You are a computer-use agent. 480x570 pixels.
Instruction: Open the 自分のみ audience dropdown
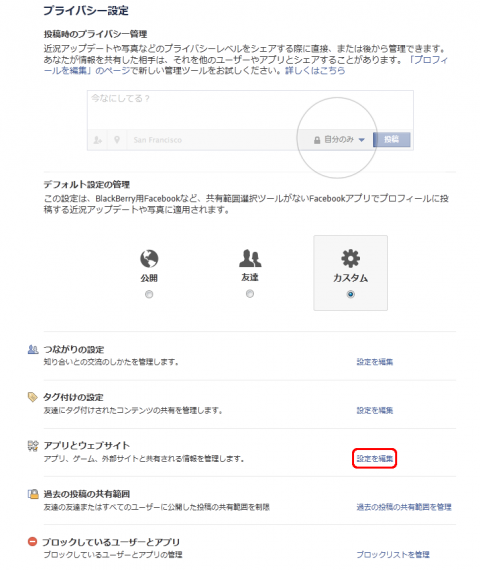339,140
